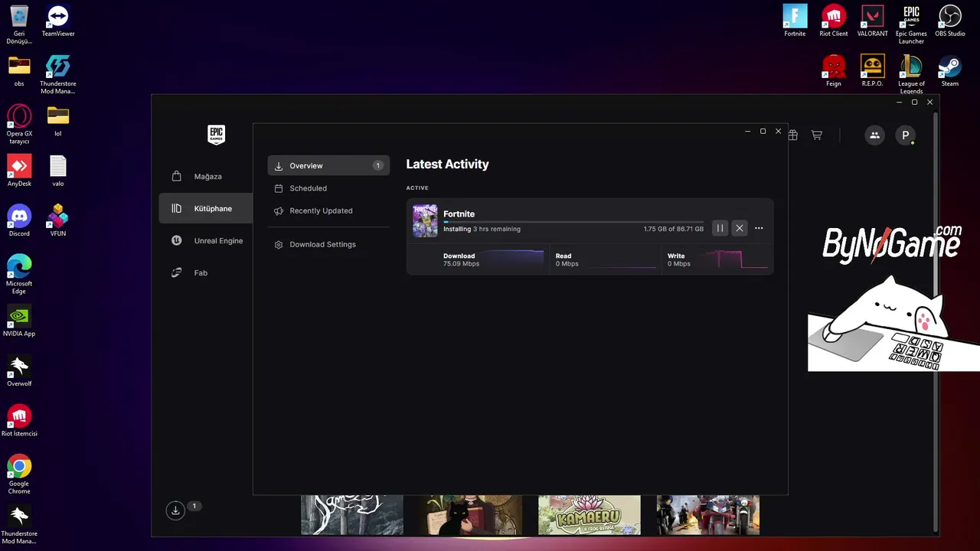The image size is (980, 551).
Task: Open League of Legends desktop shortcut
Action: (911, 75)
